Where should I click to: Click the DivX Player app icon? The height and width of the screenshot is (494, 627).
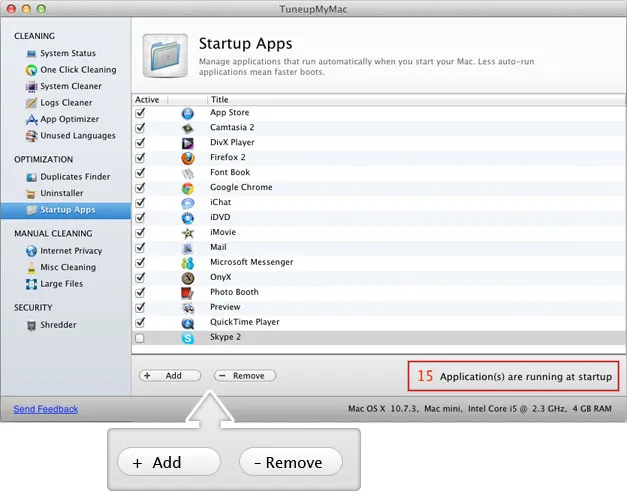[x=188, y=143]
